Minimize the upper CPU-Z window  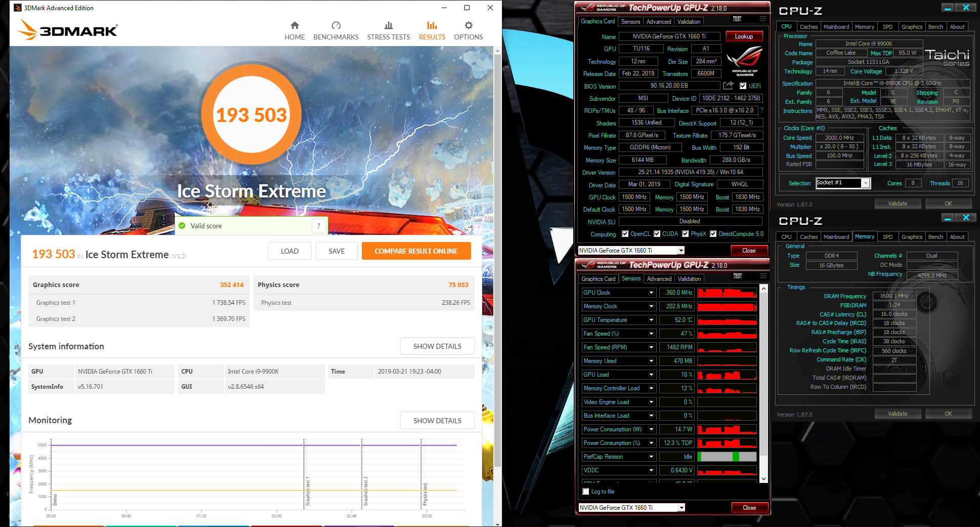pyautogui.click(x=948, y=8)
